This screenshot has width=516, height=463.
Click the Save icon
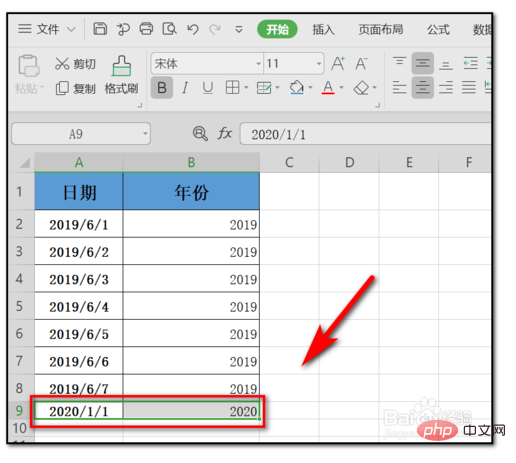point(100,29)
